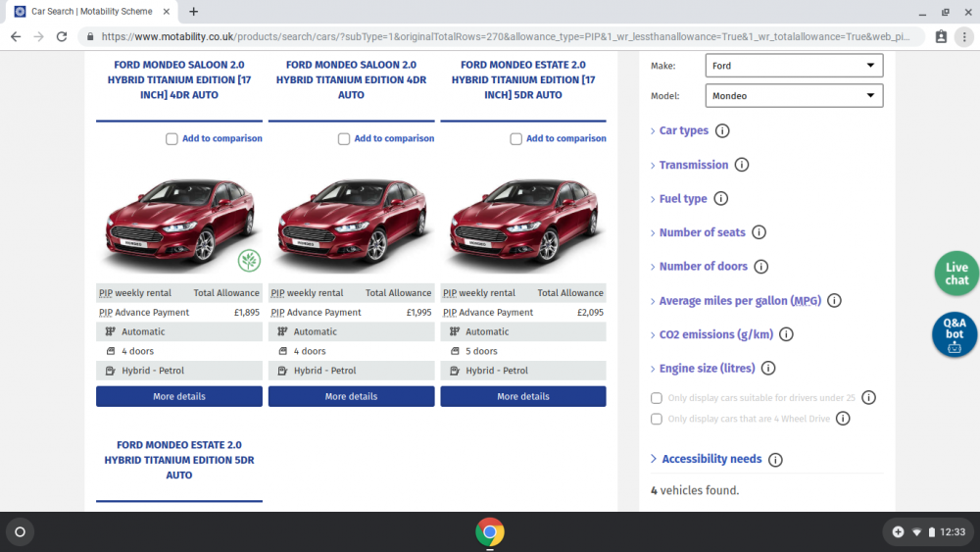Open the Engine size info icon
This screenshot has height=552, width=980.
(768, 369)
